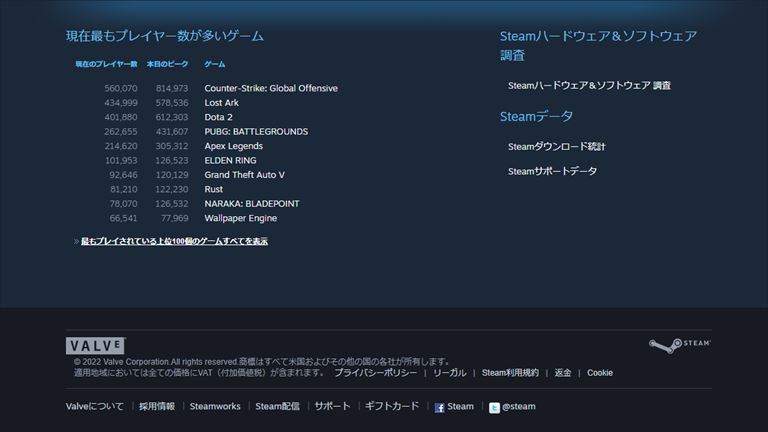Select Grand Theft Auto V entry

click(244, 175)
